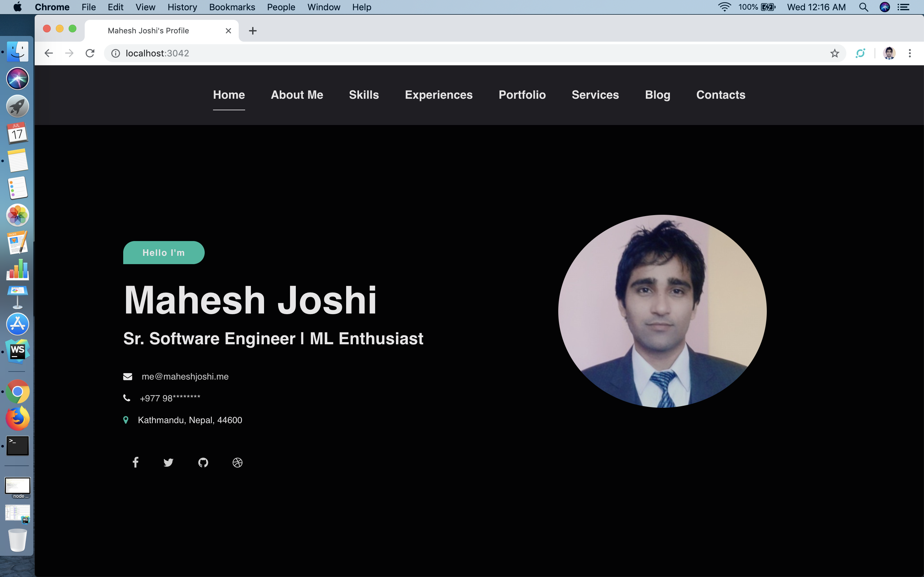Navigate to the Portfolio section
The width and height of the screenshot is (924, 577).
(522, 95)
